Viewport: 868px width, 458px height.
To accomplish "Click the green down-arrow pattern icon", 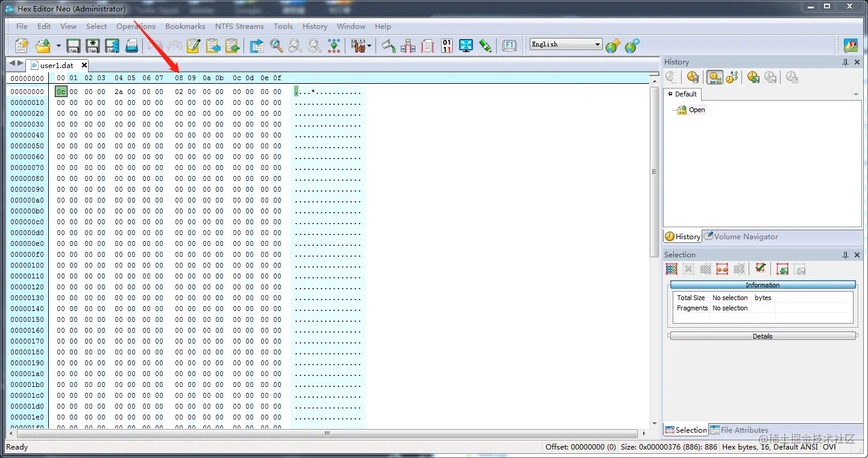I will click(334, 46).
